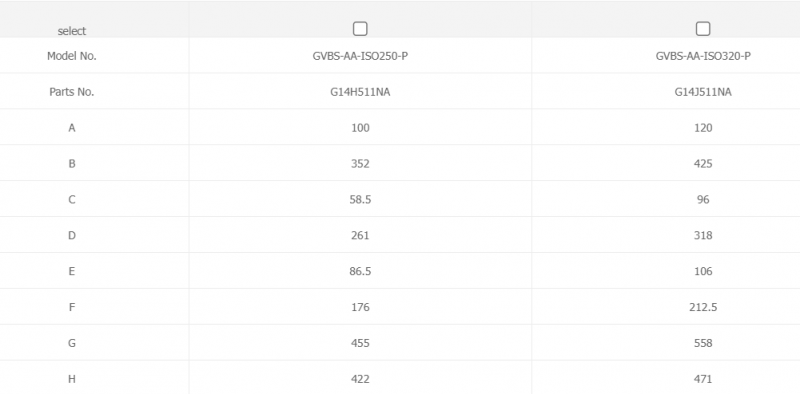This screenshot has width=800, height=394.
Task: Click the H dimension value 471
Action: pyautogui.click(x=703, y=379)
